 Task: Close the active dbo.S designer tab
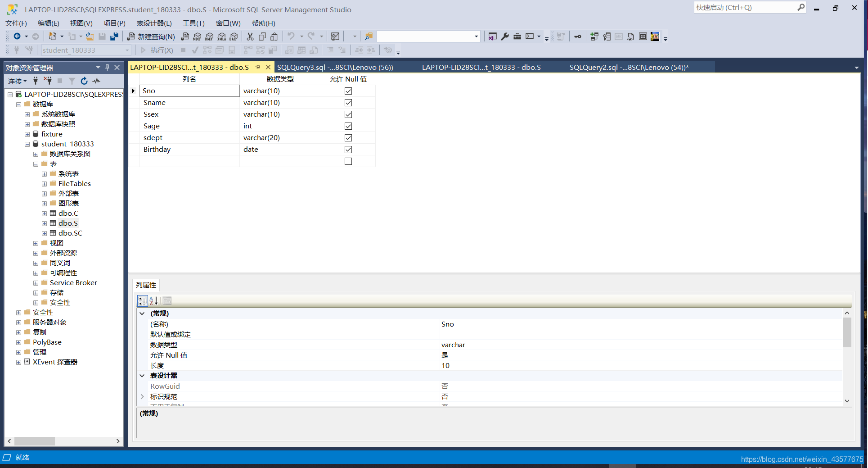(x=268, y=67)
